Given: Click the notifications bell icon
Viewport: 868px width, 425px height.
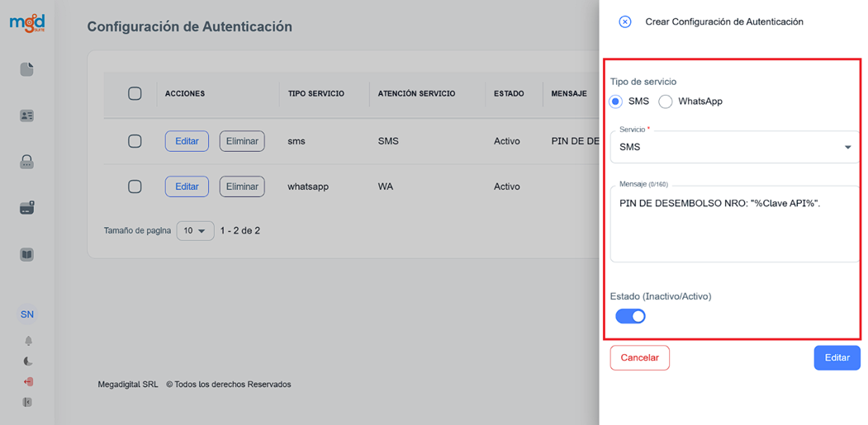Looking at the screenshot, I should (28, 341).
